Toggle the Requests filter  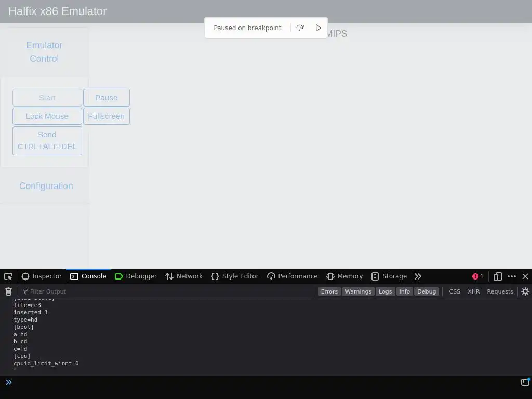coord(500,291)
